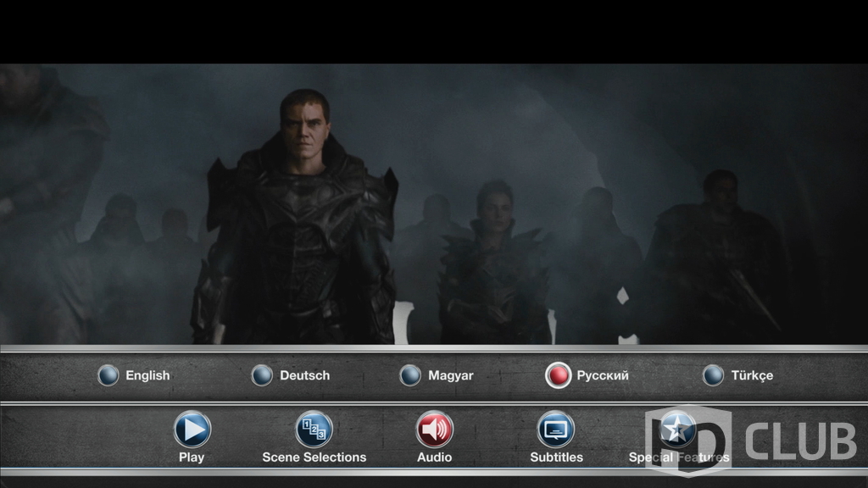
Task: Choose the English language text
Action: tap(147, 375)
